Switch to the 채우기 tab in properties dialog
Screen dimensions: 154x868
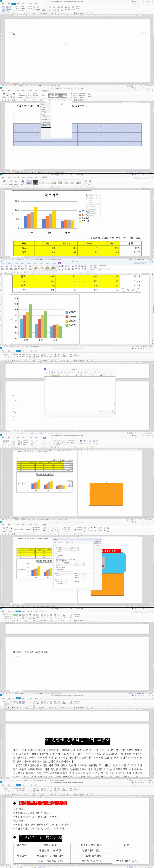(67, 542)
